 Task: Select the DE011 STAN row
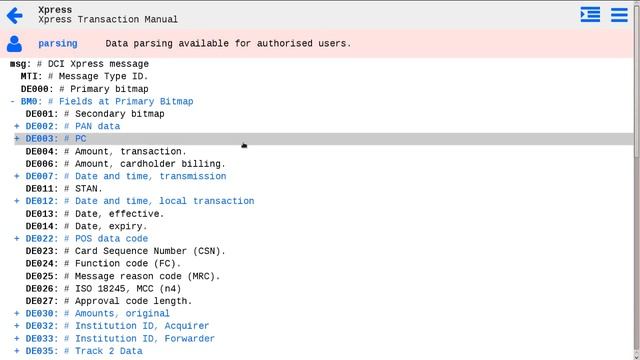64,189
